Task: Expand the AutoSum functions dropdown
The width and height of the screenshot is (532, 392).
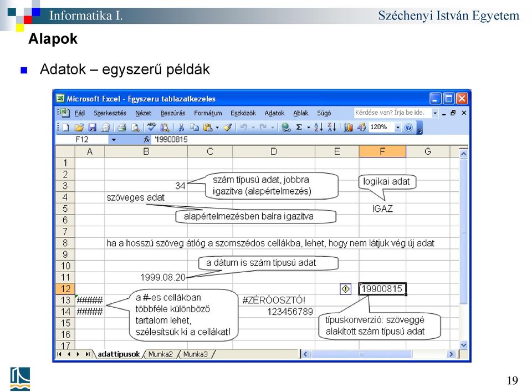Action: 309,128
